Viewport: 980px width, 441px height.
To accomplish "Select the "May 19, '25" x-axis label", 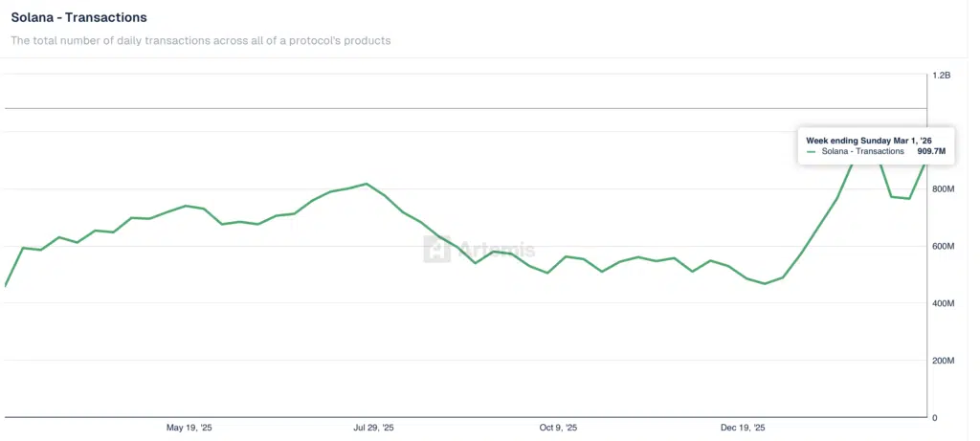I will pos(189,428).
